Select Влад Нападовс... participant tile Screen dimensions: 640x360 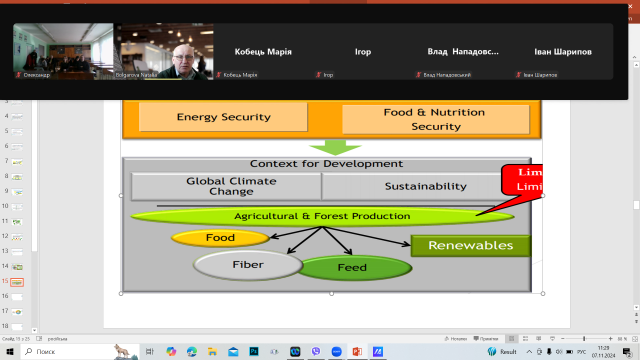pos(463,51)
